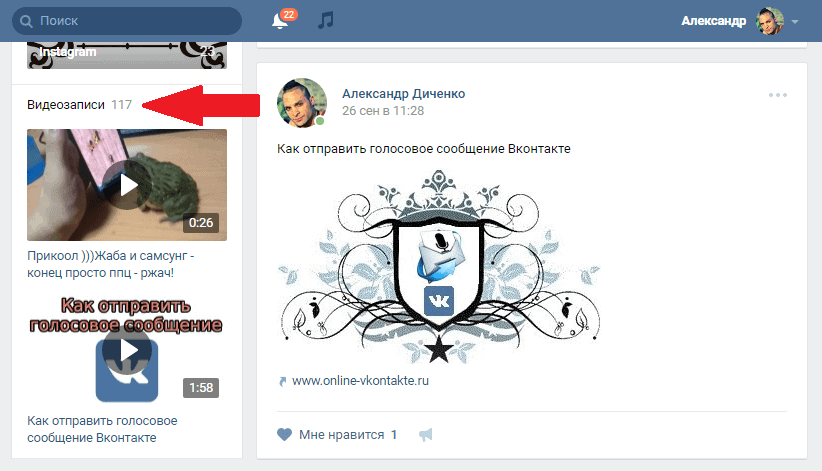
Task: Open the post date 26 сен в 11:28
Action: [x=383, y=111]
